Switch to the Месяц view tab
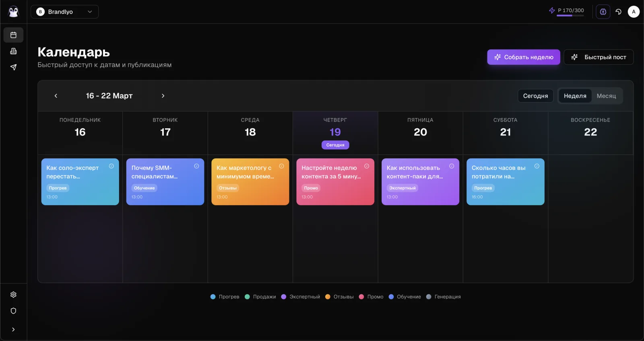 click(x=606, y=96)
